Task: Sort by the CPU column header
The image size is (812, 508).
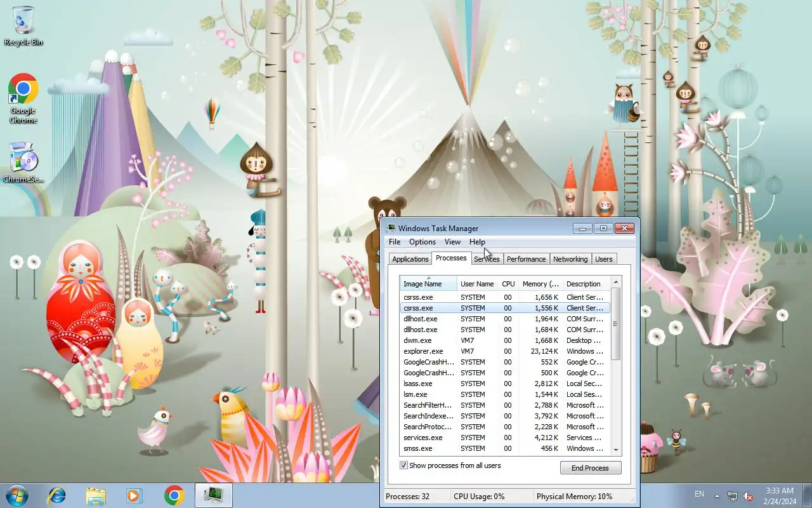Action: click(x=507, y=284)
